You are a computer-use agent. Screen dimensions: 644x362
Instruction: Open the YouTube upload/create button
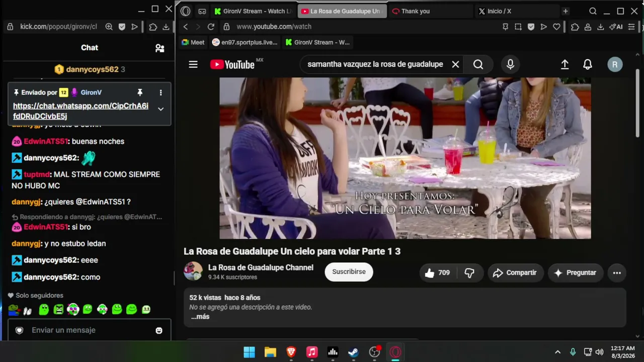click(565, 64)
